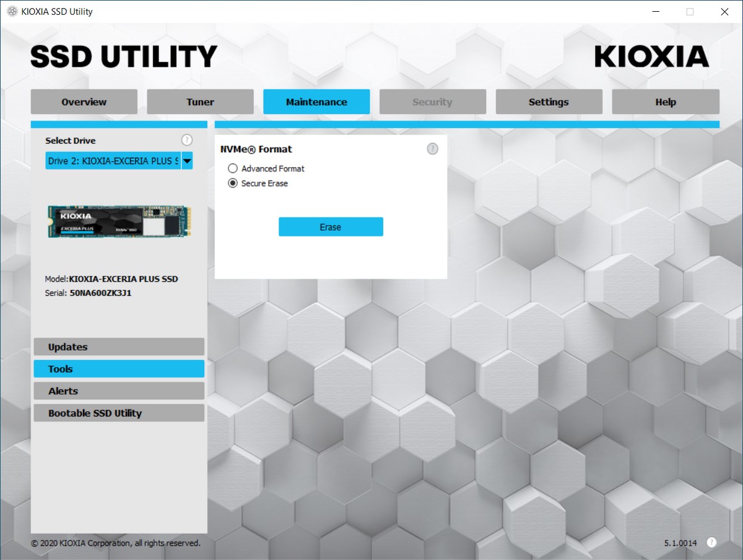Click the KIOXIA SSD Utility title bar icon
This screenshot has width=743, height=560.
click(x=12, y=11)
